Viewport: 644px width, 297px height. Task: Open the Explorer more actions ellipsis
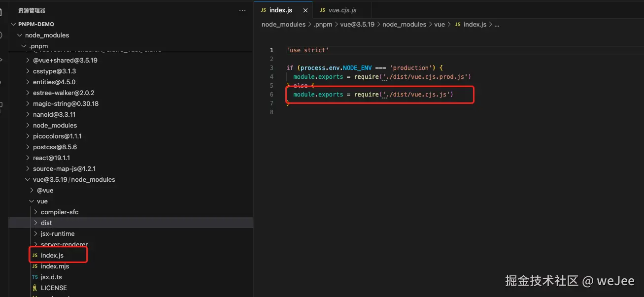click(242, 10)
